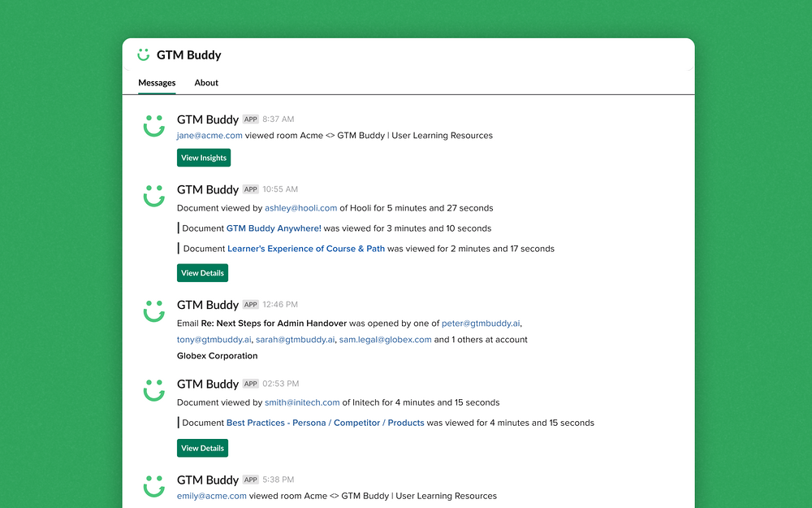Click the GTM Buddy sender name at 02:53 PM
Screen dimensions: 812x508
coord(208,384)
